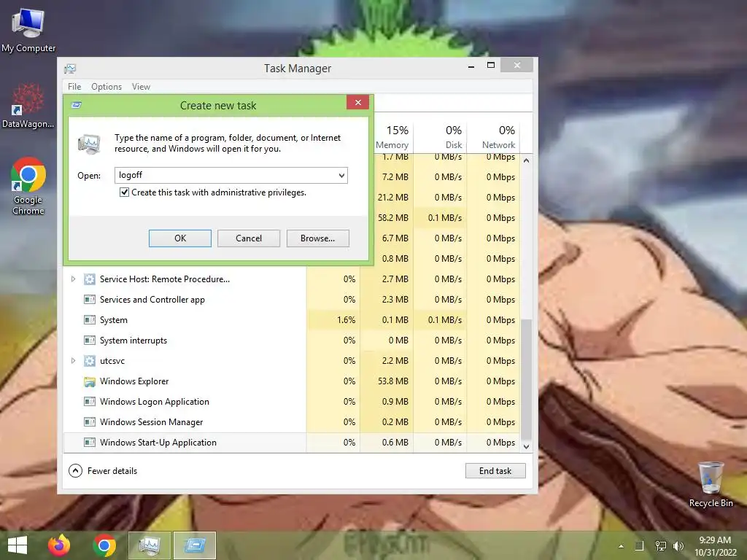Show hidden system tray icons
Viewport: 747px width, 560px height.
pyautogui.click(x=621, y=546)
